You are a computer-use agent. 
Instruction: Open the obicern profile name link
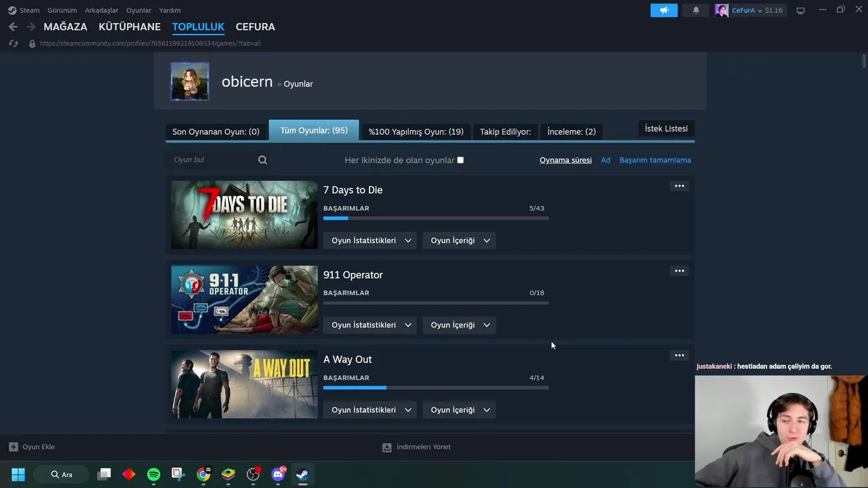coord(247,81)
